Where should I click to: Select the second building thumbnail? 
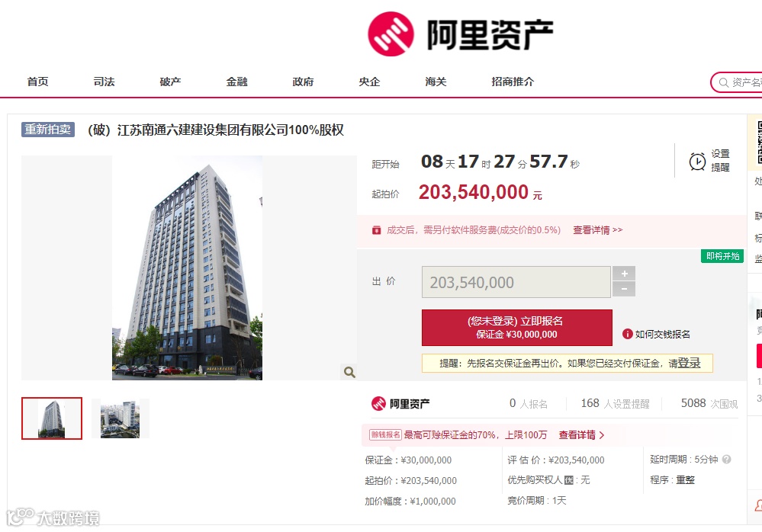[x=120, y=418]
